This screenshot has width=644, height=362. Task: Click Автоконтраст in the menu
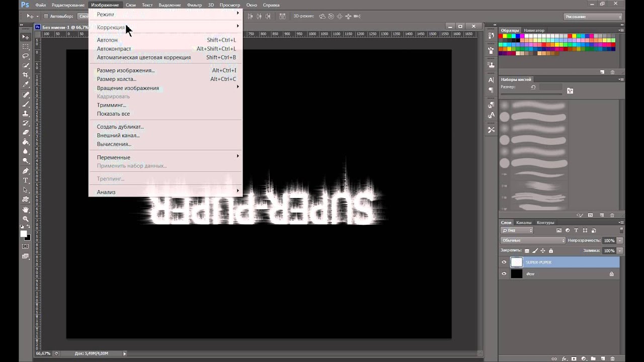coord(166,49)
